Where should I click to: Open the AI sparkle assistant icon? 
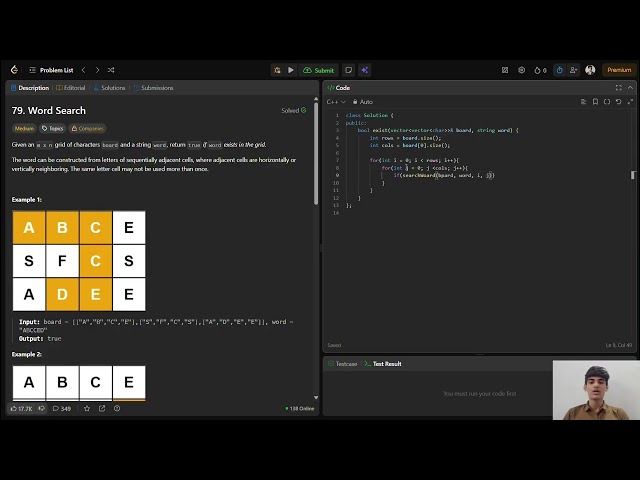click(364, 70)
